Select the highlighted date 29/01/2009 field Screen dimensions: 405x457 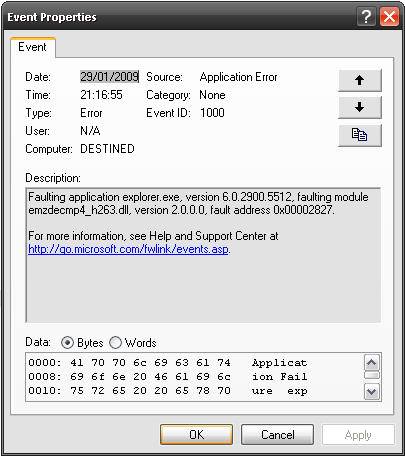coord(109,77)
